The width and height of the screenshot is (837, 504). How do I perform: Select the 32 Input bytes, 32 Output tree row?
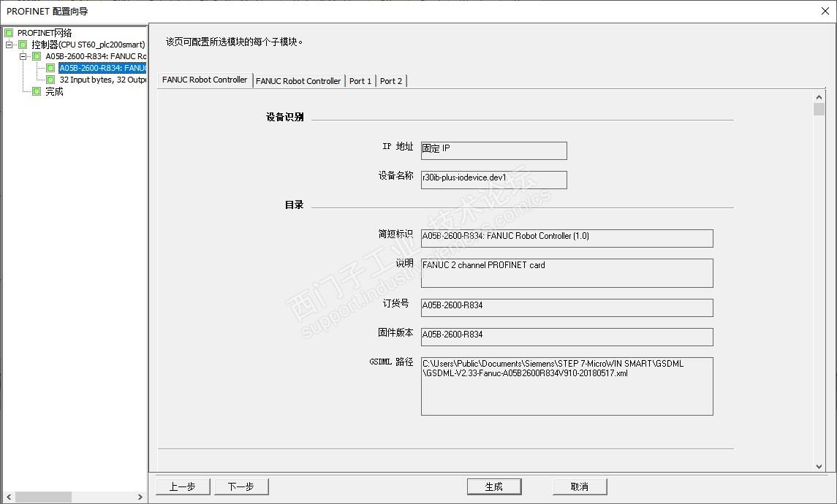click(102, 80)
